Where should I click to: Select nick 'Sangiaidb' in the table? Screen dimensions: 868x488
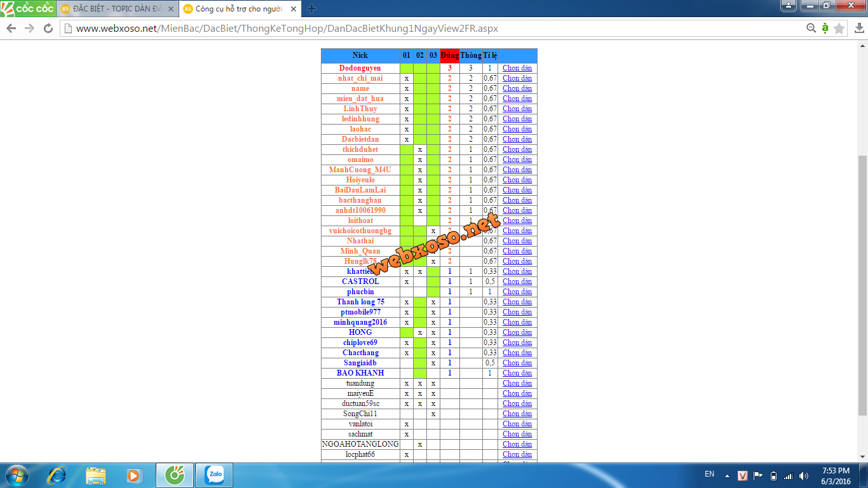coord(360,363)
